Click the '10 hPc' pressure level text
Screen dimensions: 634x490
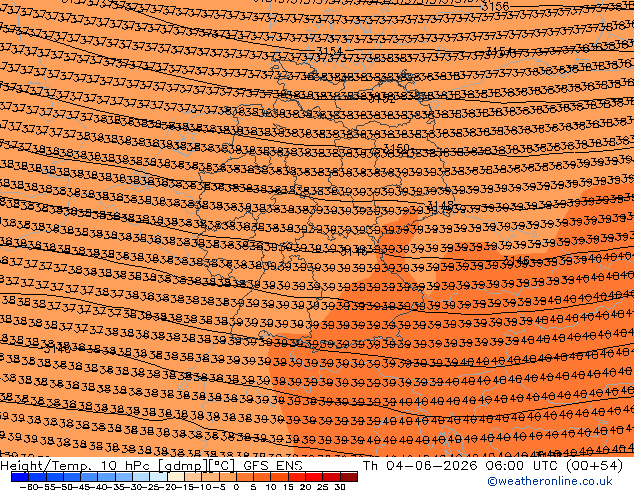coord(125,465)
